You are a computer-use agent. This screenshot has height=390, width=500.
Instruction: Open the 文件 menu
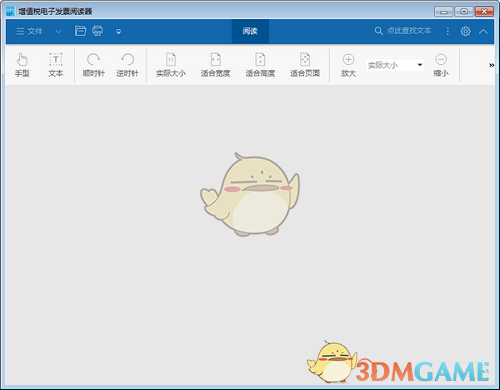click(30, 31)
